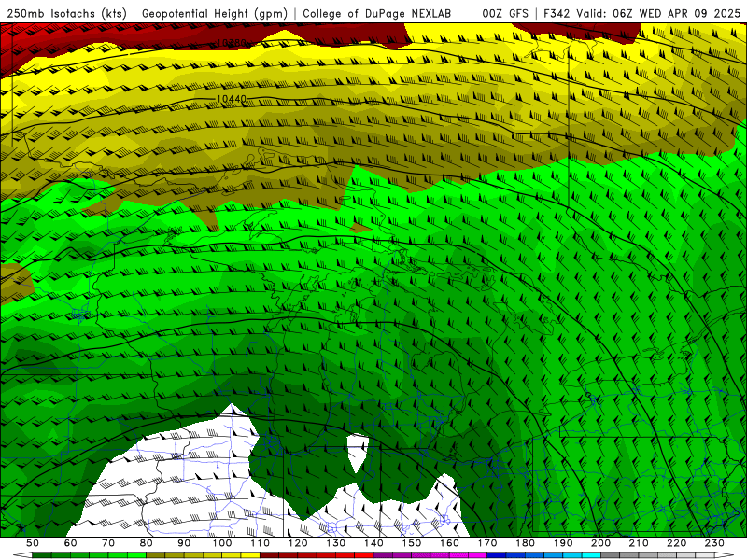Click the 160 label on the color bar
The width and height of the screenshot is (747, 560).
click(x=449, y=543)
